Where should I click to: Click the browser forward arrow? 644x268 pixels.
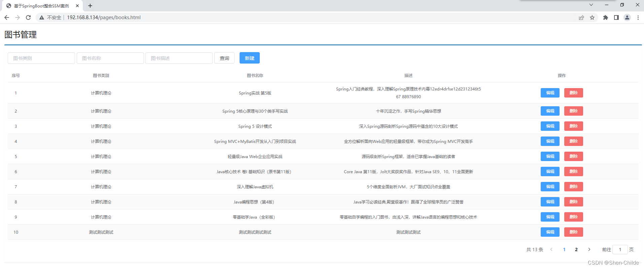[17, 17]
